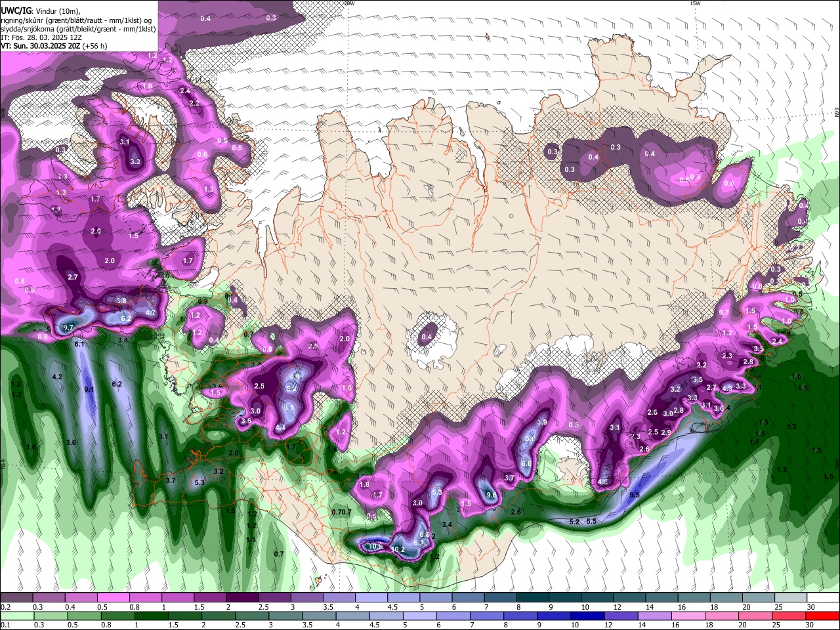Select the '9.6' precipitation value
The height and width of the screenshot is (630, 840).
(492, 495)
